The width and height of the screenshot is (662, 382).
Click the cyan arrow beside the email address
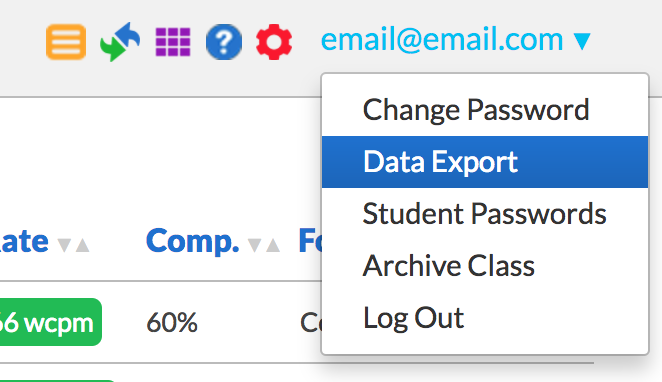pos(582,41)
